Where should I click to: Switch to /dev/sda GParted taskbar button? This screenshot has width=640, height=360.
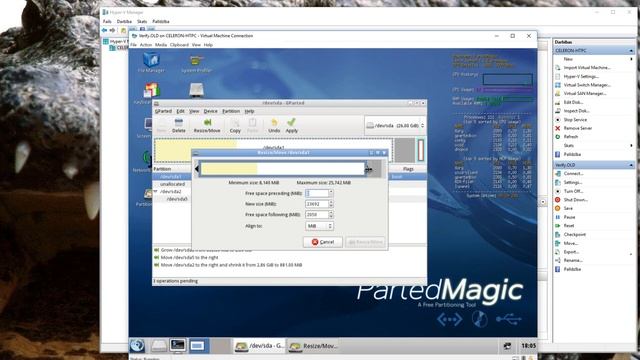pyautogui.click(x=260, y=346)
